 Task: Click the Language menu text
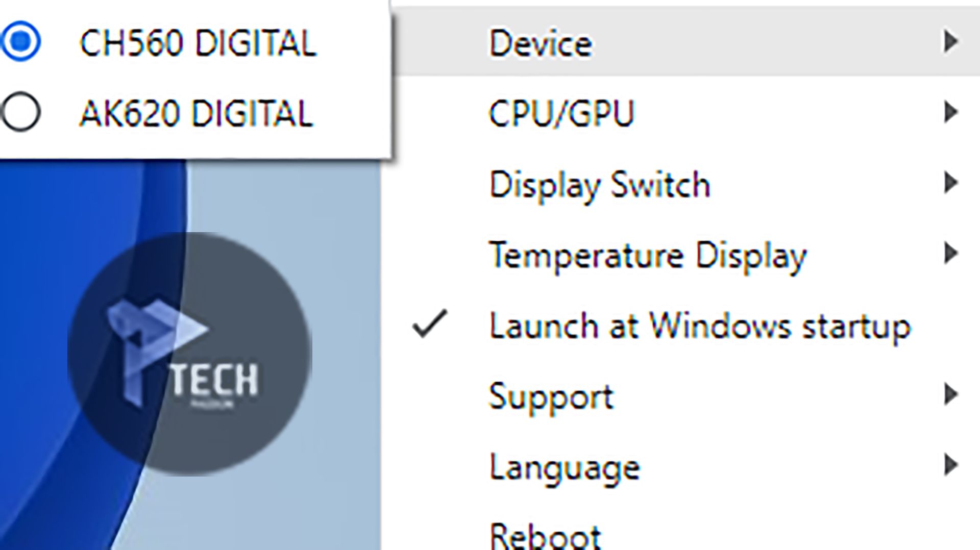pos(564,467)
